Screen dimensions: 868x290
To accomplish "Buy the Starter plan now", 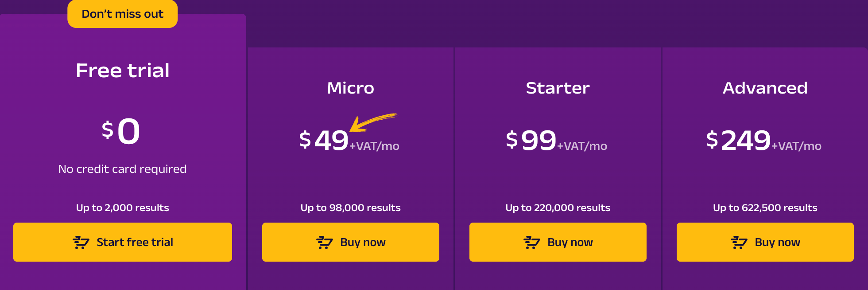I will point(558,242).
